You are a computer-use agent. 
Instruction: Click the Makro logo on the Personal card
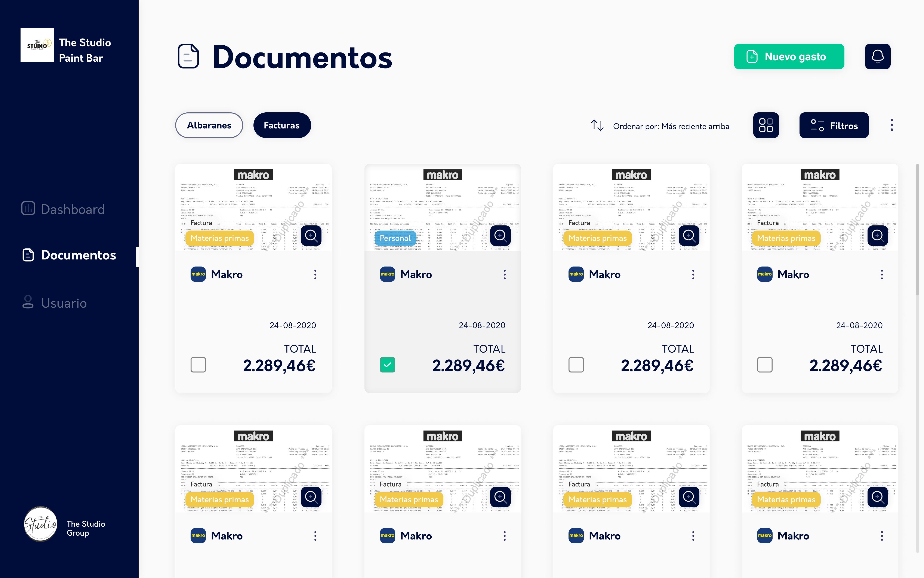[x=388, y=274]
